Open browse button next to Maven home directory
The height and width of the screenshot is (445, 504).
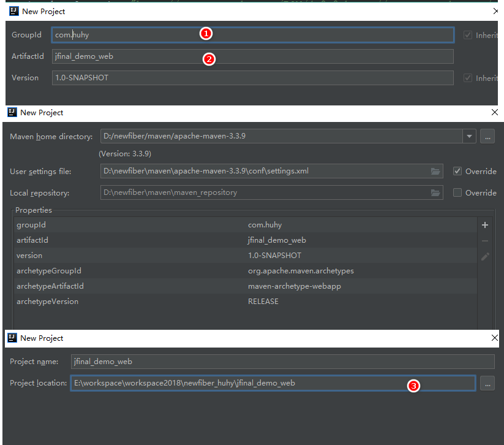tap(487, 136)
